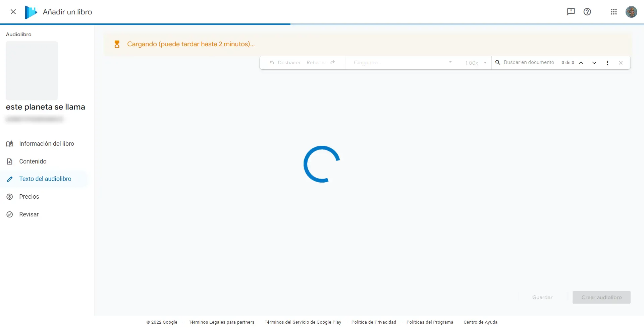This screenshot has width=644, height=328.
Task: Open the Precios section
Action: click(29, 197)
